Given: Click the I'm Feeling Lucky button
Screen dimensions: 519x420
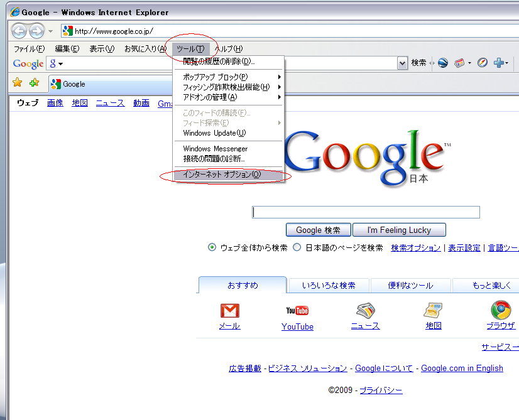Looking at the screenshot, I should point(399,230).
